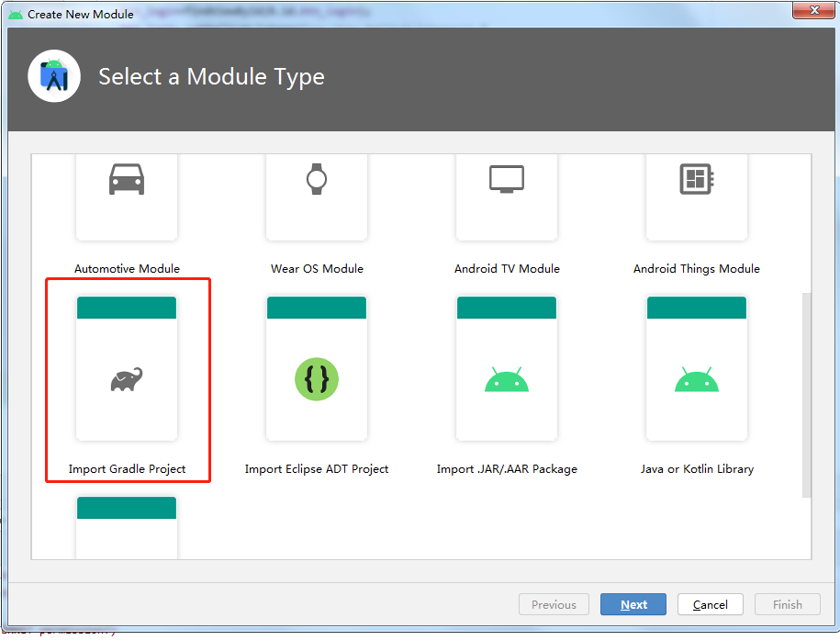Click the Import Eclipse ADT Project label
The image size is (840, 640).
[x=317, y=469]
